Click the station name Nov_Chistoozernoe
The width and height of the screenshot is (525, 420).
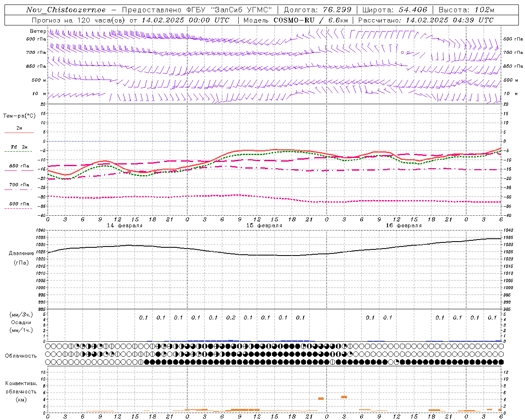pos(66,10)
